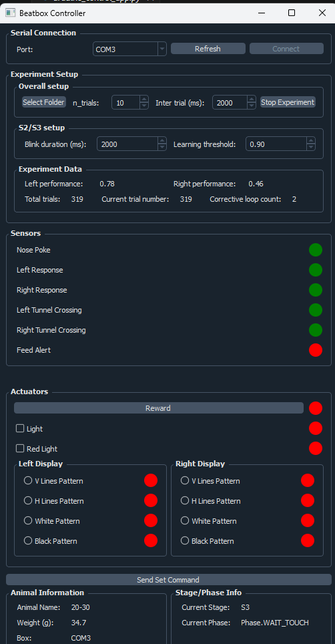Click Left Display V Lines status indicator

click(151, 480)
